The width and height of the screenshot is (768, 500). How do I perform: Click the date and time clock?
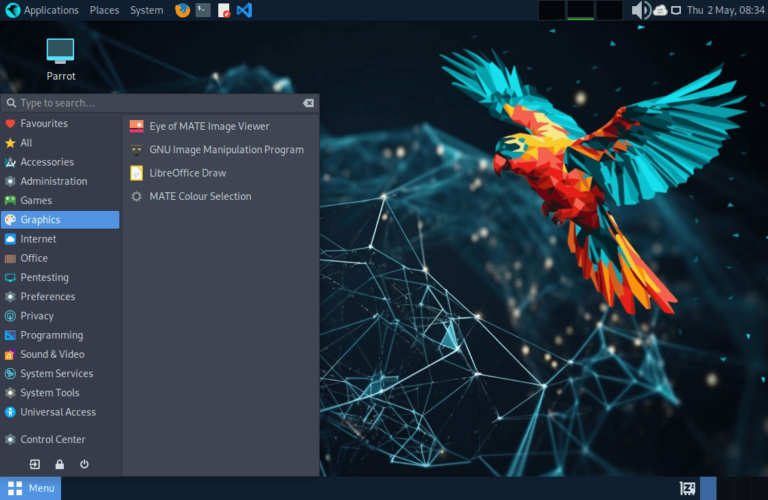click(725, 10)
